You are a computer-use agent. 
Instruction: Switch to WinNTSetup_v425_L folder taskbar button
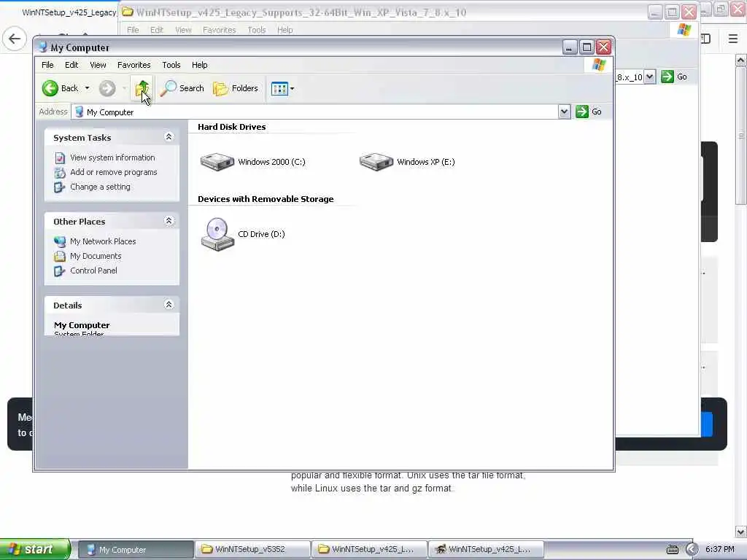[x=370, y=550]
